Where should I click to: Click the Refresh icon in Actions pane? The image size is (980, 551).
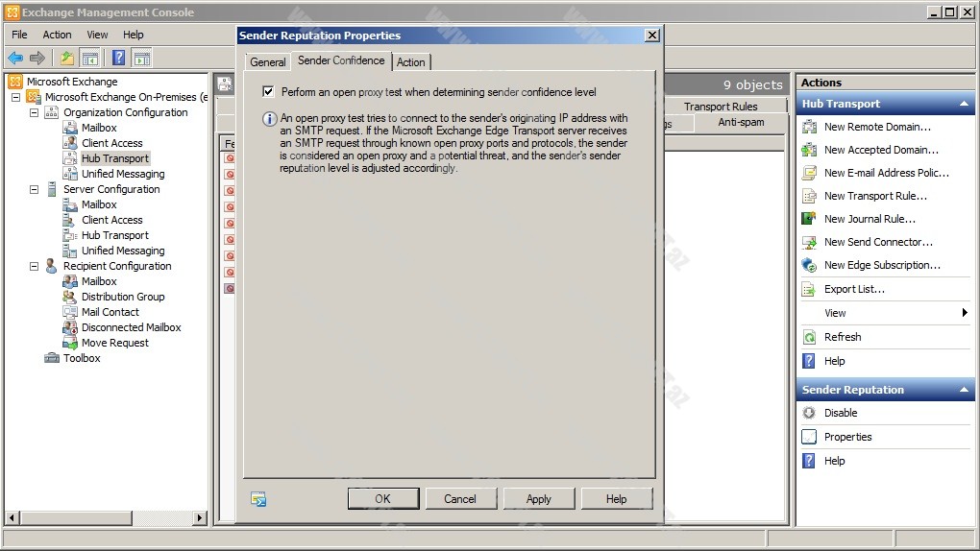coord(809,337)
